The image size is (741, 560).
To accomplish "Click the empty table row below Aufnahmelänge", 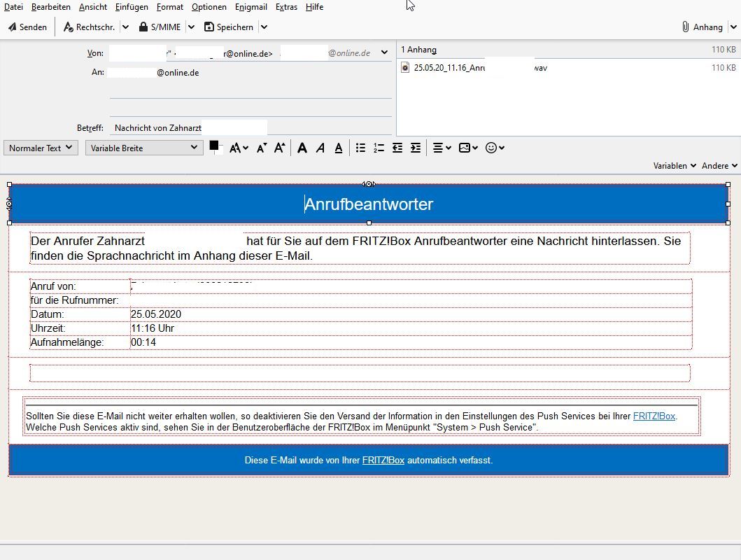I will click(360, 373).
